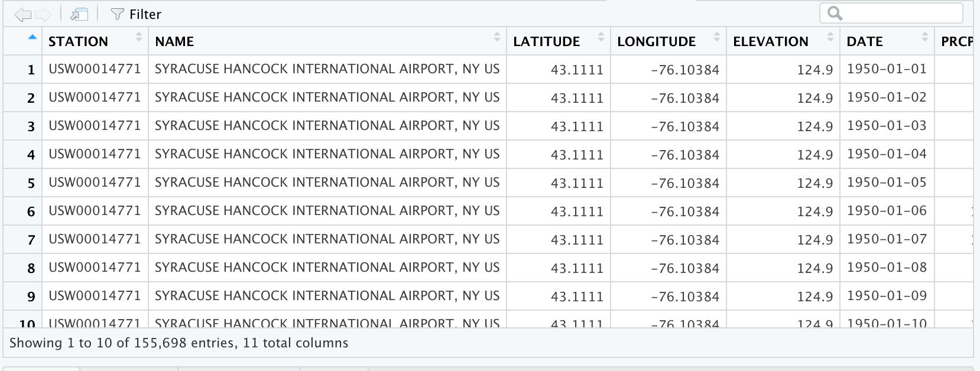Click the magnifier icon in search box
980x371 pixels.
(x=835, y=13)
